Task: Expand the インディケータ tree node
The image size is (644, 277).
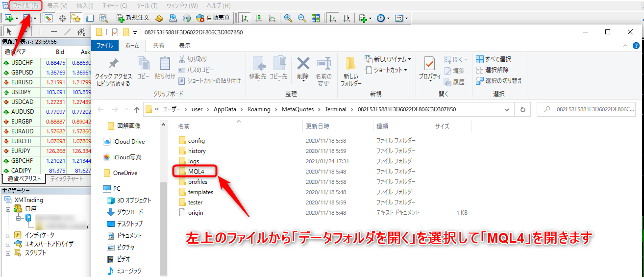Action: point(8,235)
